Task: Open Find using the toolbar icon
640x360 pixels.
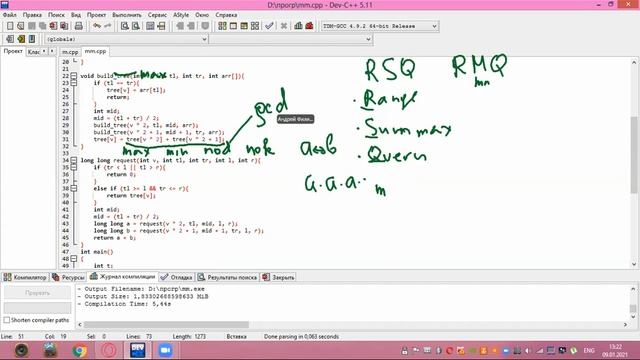Action: pyautogui.click(x=124, y=26)
